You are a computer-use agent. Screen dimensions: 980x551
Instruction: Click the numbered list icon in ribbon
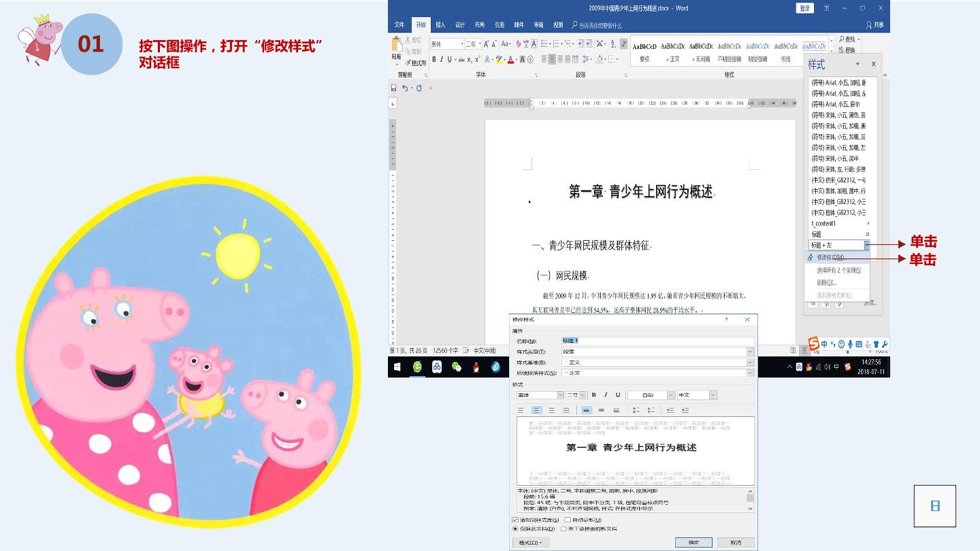tap(556, 44)
